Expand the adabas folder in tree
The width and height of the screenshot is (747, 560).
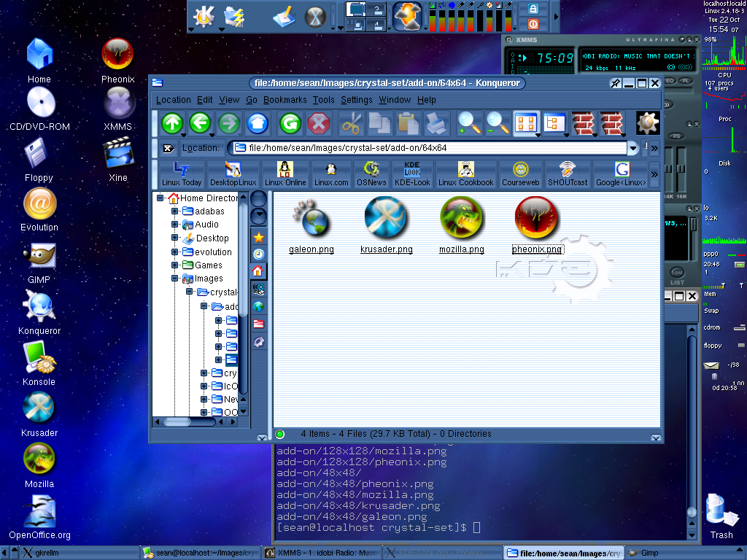[x=174, y=211]
